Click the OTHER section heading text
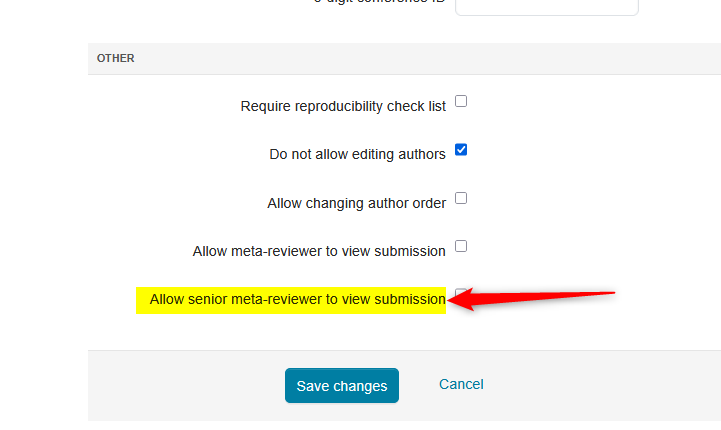 116,58
